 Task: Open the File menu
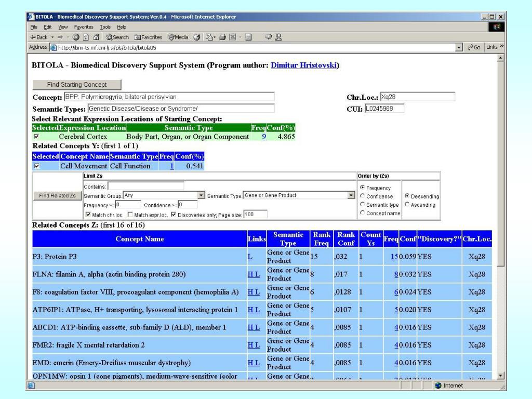34,27
